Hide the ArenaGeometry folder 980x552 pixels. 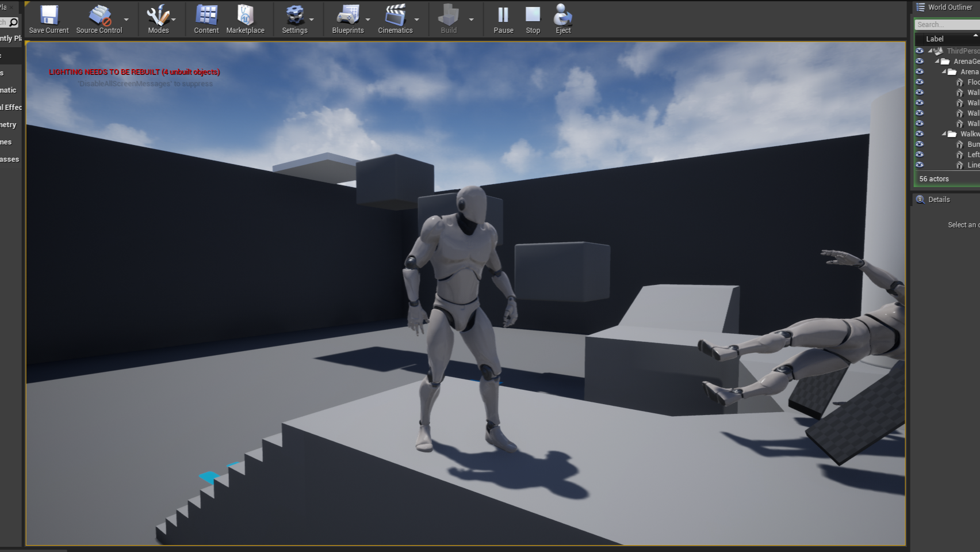pos(919,61)
